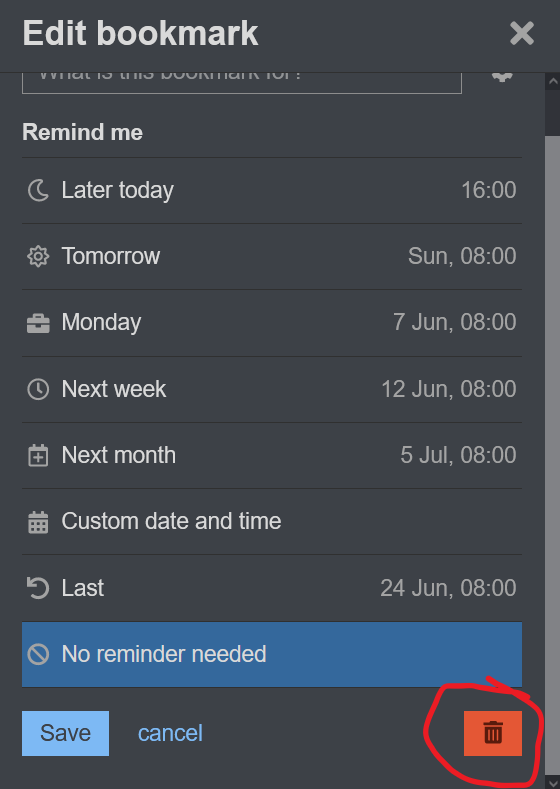Click the calendar-plus icon for Next month
Screen dimensions: 560x789
[38, 455]
